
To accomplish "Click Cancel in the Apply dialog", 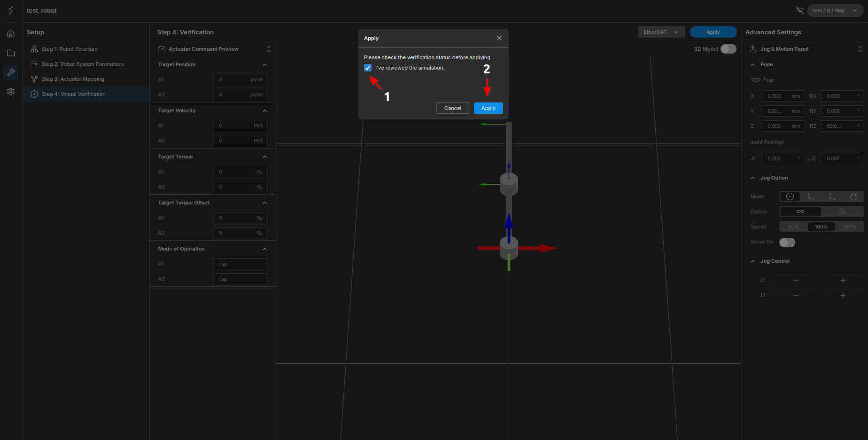I will [452, 108].
